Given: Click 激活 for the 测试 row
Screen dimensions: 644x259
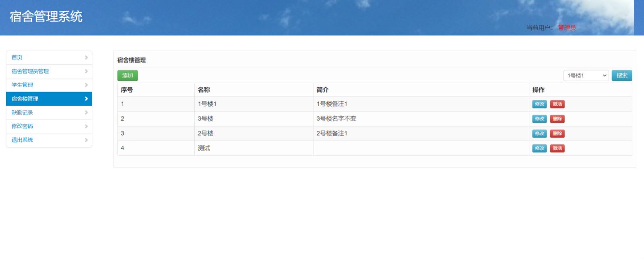Looking at the screenshot, I should (557, 148).
